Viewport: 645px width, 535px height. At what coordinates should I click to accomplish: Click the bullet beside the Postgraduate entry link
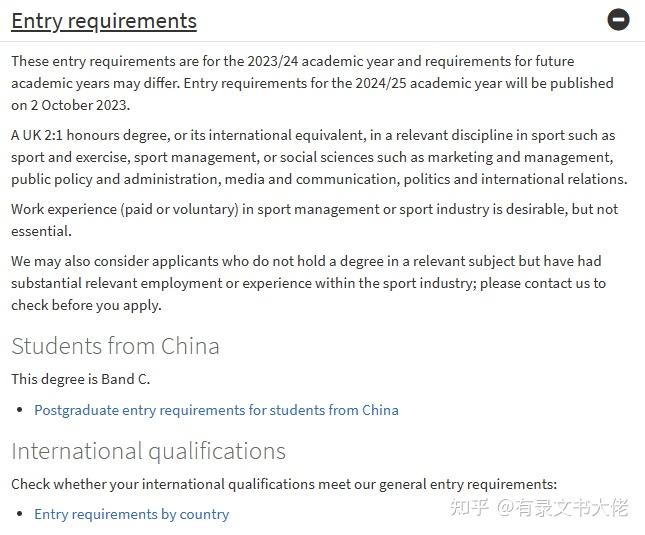[x=19, y=410]
